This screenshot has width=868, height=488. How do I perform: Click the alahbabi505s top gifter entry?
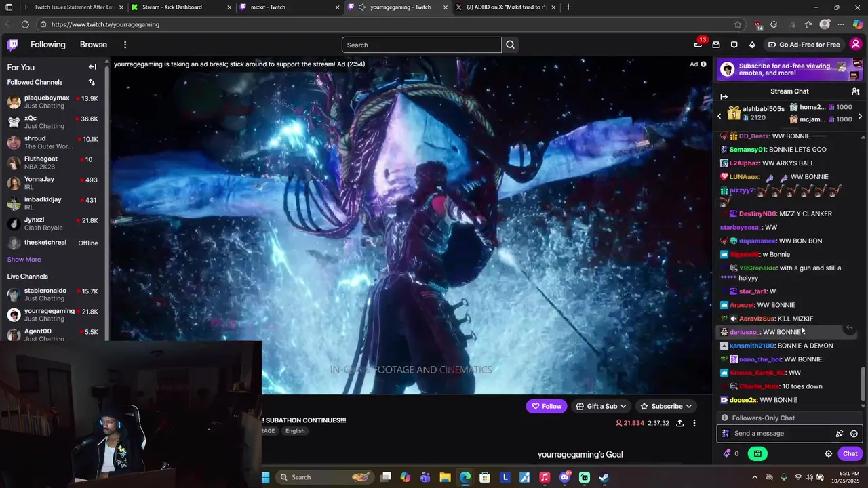756,113
